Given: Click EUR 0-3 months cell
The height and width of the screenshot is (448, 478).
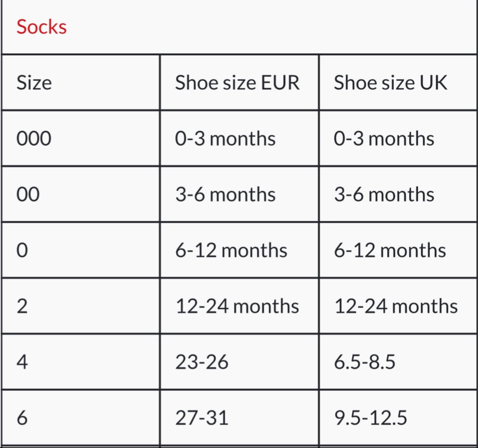Looking at the screenshot, I should [225, 139].
